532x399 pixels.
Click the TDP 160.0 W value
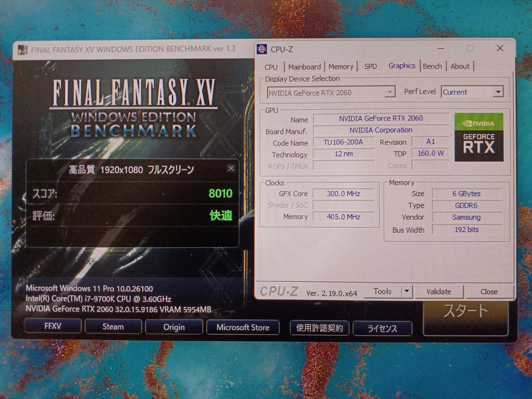pyautogui.click(x=430, y=153)
